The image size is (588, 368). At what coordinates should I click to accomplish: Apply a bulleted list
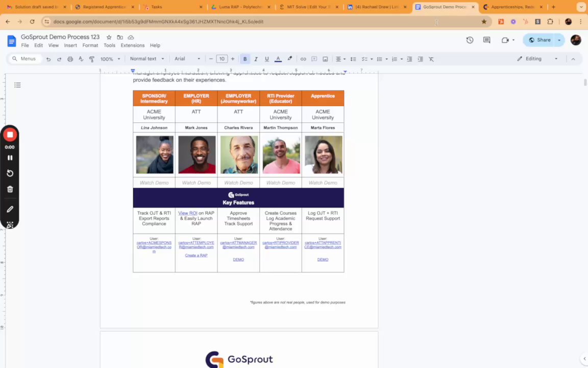[x=380, y=59]
